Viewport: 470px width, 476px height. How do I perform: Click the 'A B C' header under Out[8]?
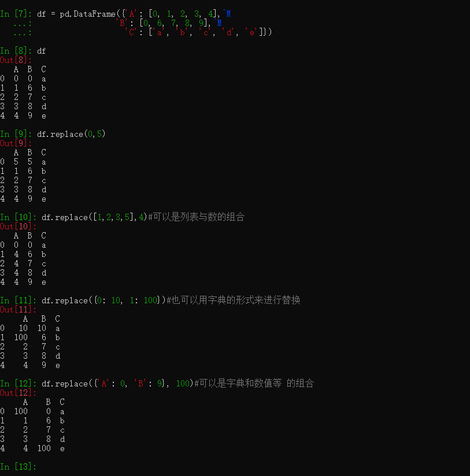point(30,69)
